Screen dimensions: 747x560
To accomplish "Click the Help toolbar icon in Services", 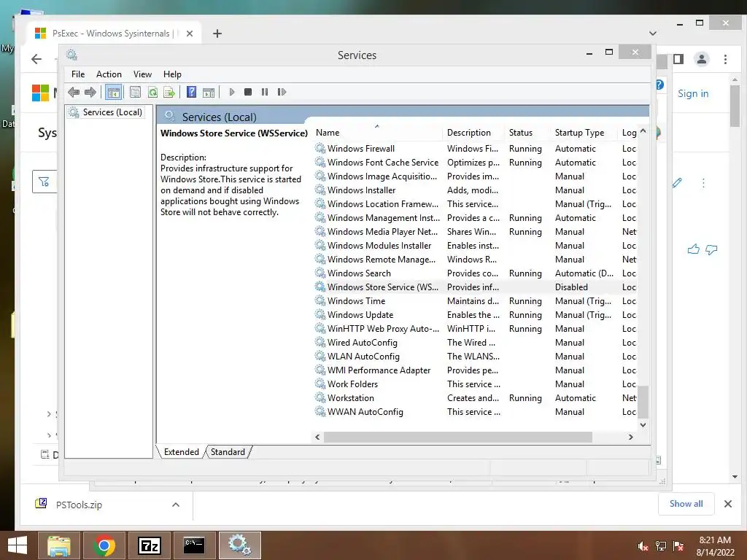I will (192, 92).
